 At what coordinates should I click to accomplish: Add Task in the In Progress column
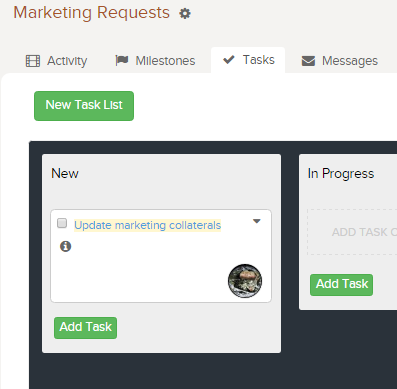coord(341,285)
